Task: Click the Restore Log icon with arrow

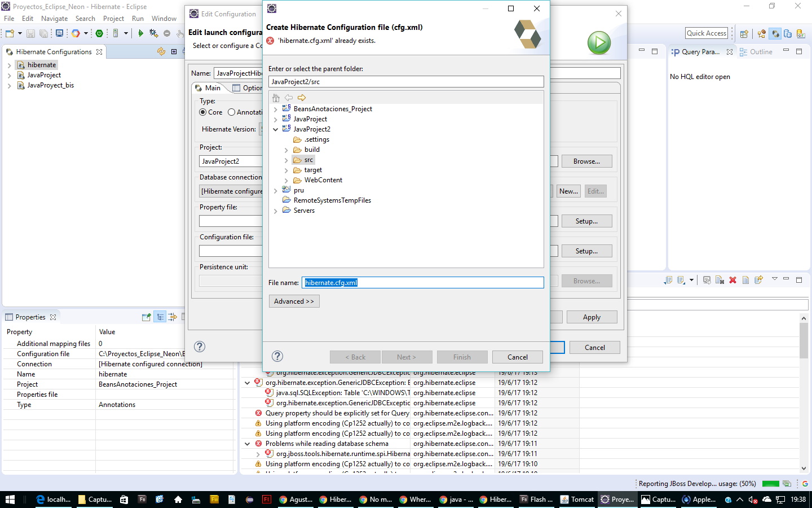Action: 758,280
